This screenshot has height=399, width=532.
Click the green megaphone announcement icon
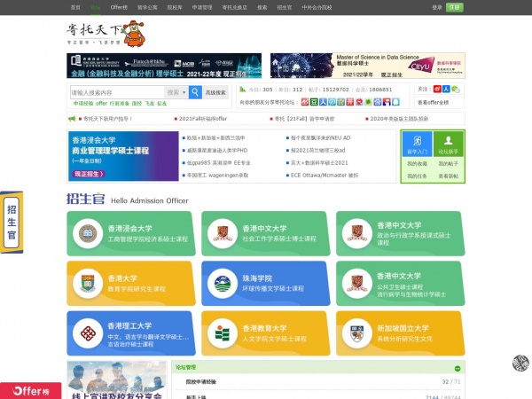[x=72, y=119]
